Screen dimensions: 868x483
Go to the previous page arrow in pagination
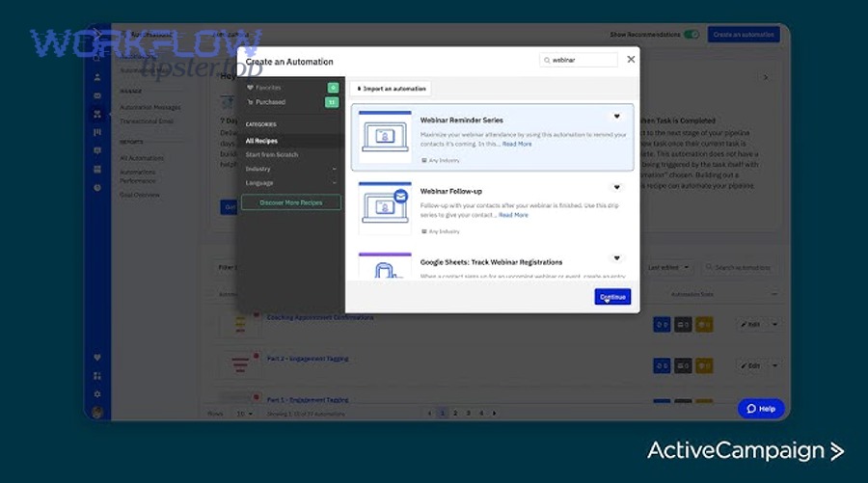429,414
